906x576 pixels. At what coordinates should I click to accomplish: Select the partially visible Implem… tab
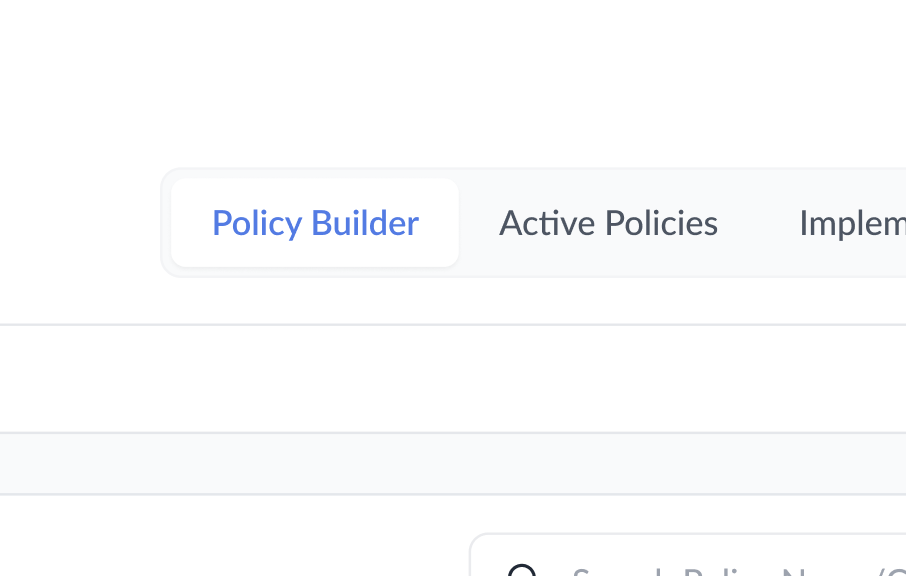pyautogui.click(x=852, y=223)
